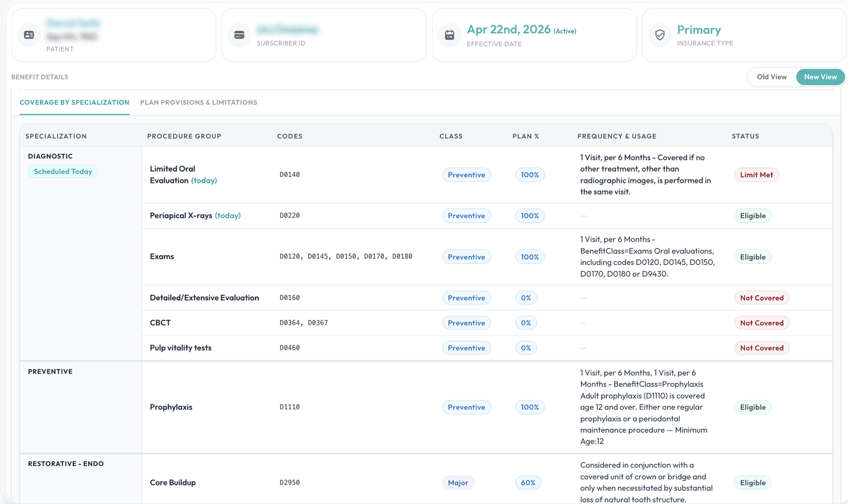Click the Codes column header
This screenshot has height=504, width=848.
coord(290,136)
